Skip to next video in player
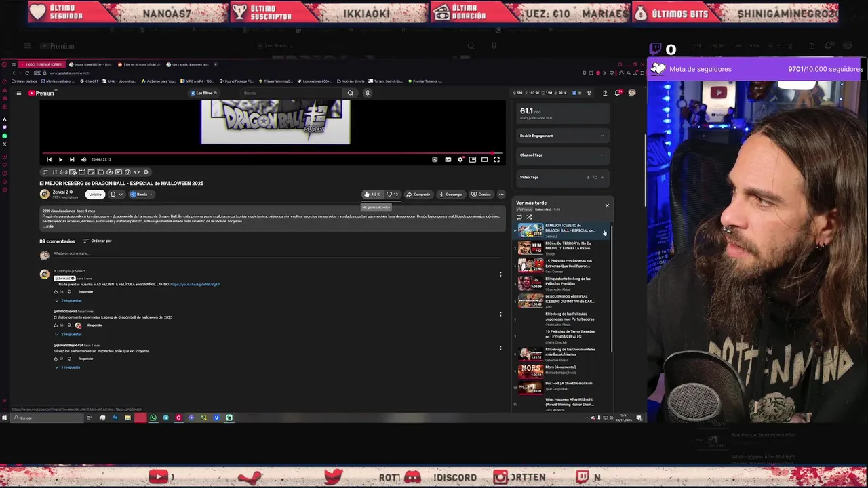868x488 pixels. (72, 159)
